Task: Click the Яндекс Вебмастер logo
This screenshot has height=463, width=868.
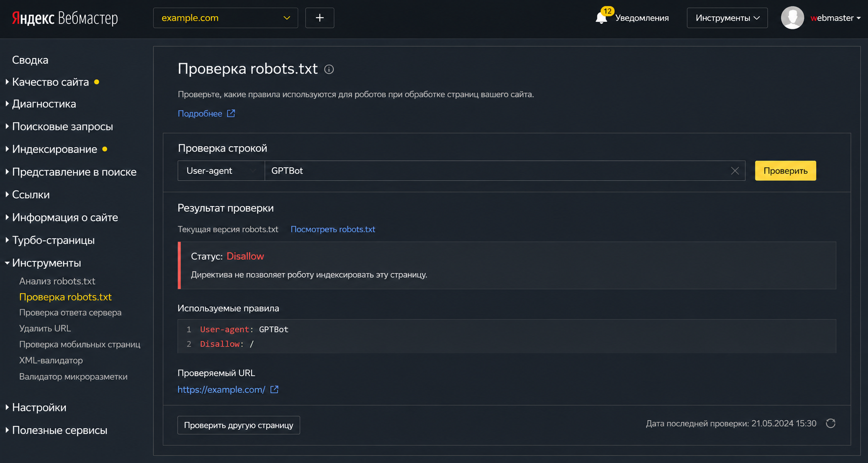Action: [65, 18]
